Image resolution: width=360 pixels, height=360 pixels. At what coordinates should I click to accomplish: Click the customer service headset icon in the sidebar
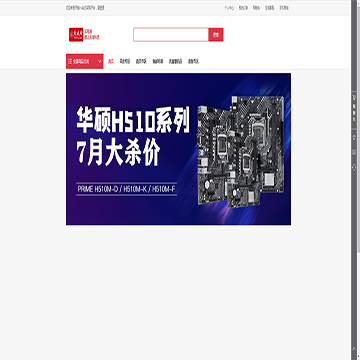tap(354, 167)
